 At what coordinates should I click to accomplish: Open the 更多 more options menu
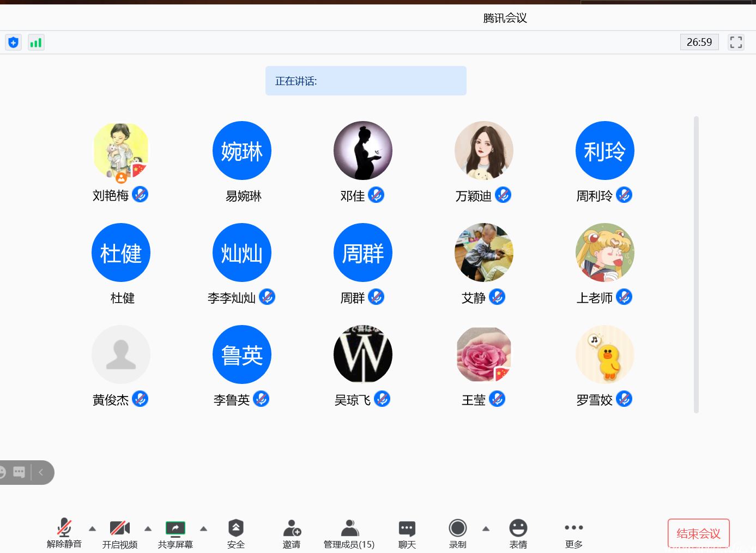tap(573, 528)
